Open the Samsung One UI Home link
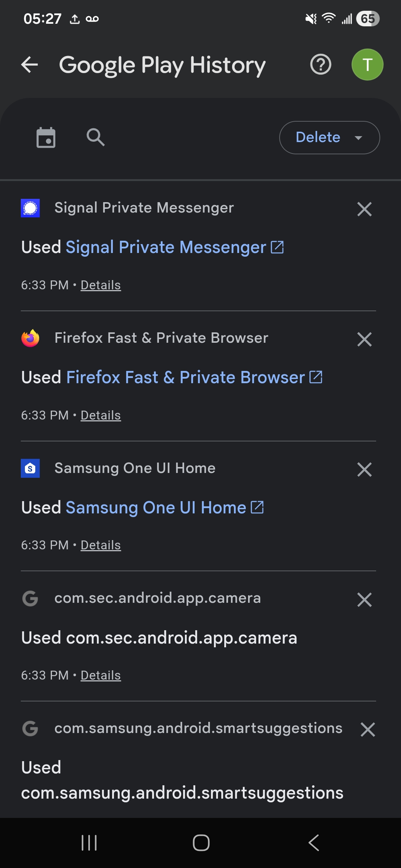Screen dimensions: 401x868 point(165,508)
